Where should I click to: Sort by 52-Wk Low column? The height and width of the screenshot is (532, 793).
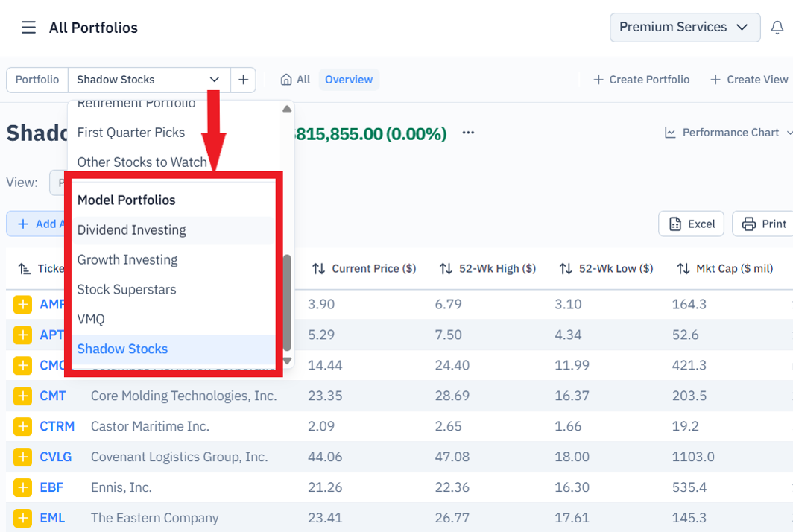click(x=606, y=268)
